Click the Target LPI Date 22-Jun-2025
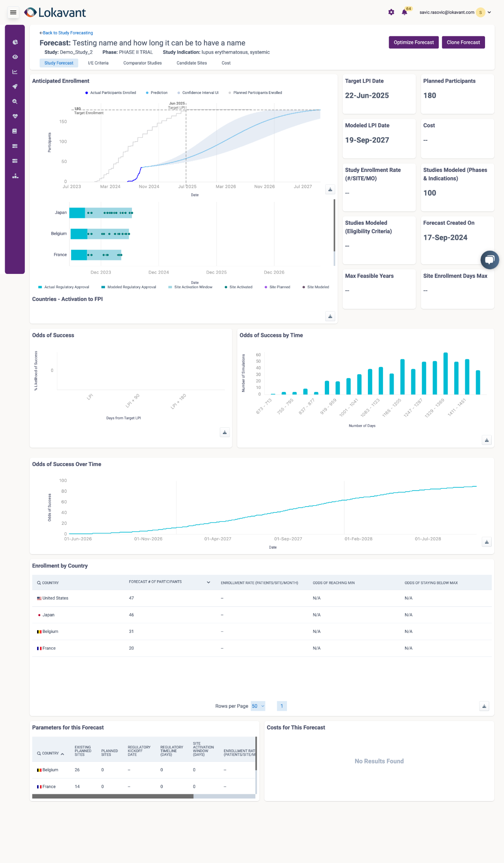 click(367, 96)
